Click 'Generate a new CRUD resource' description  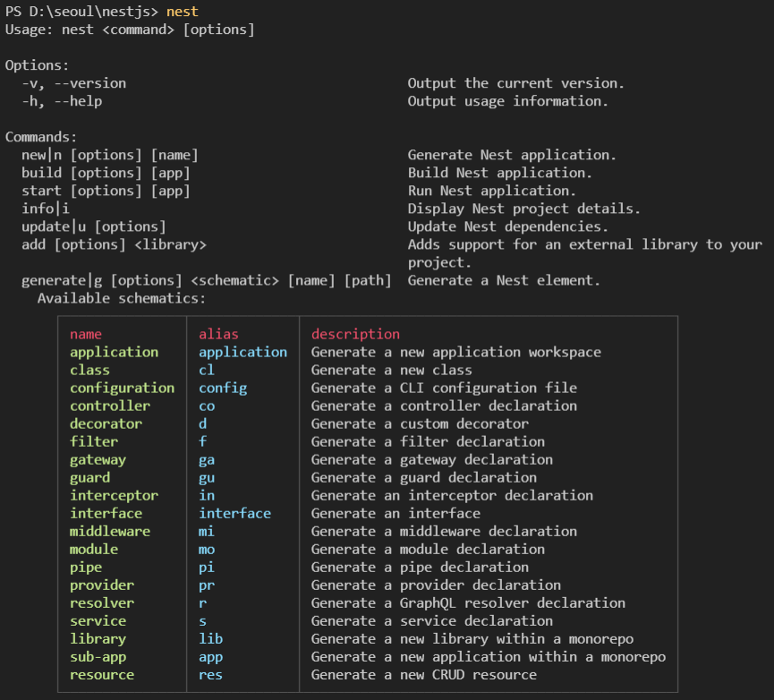423,675
